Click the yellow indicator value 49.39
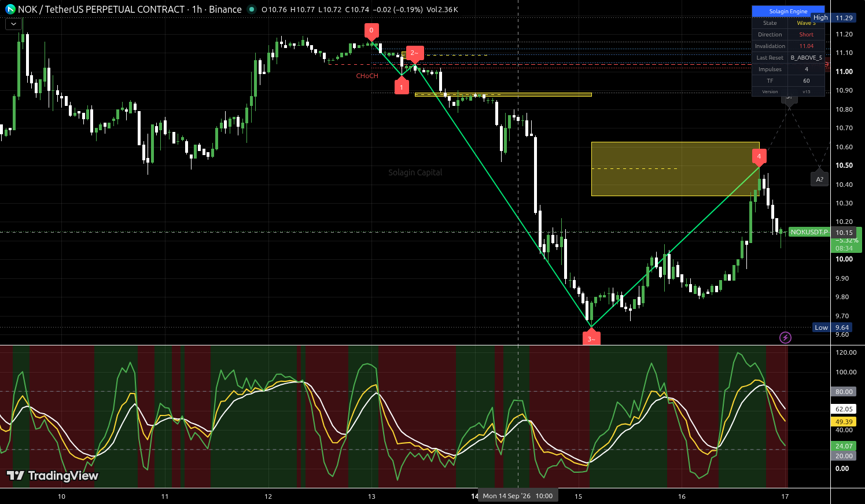Image resolution: width=865 pixels, height=504 pixels. point(844,422)
